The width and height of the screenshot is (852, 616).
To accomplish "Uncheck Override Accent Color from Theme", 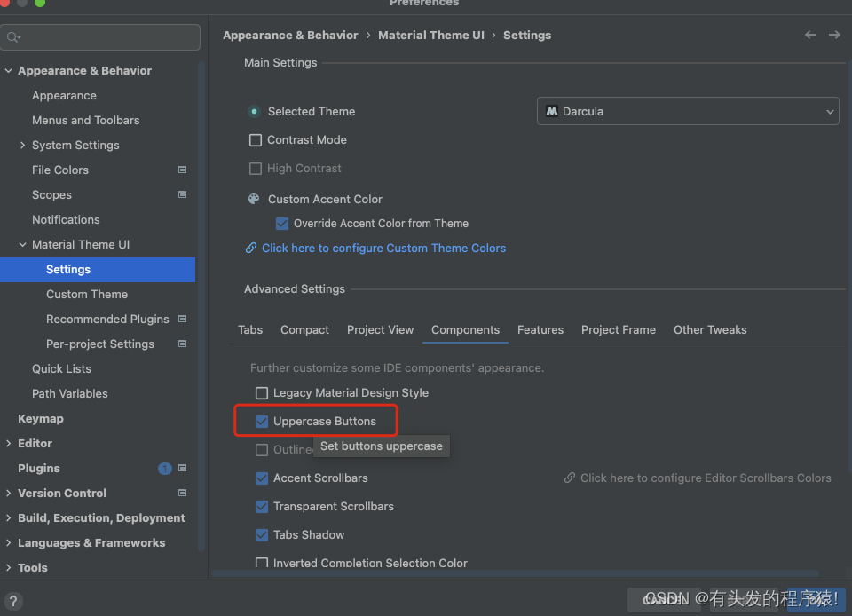I will click(282, 224).
